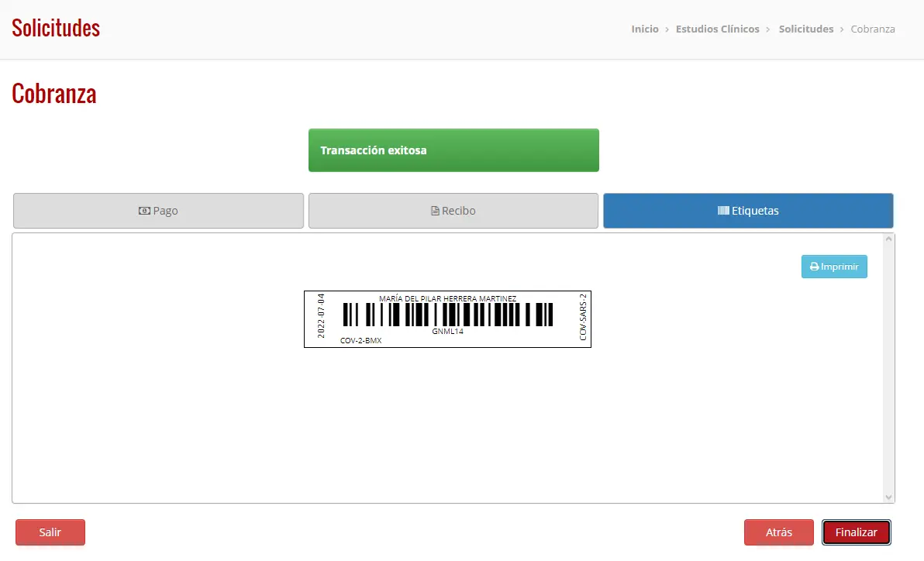Click the Imprimir button
Image resolution: width=924 pixels, height=561 pixels.
[x=834, y=267]
